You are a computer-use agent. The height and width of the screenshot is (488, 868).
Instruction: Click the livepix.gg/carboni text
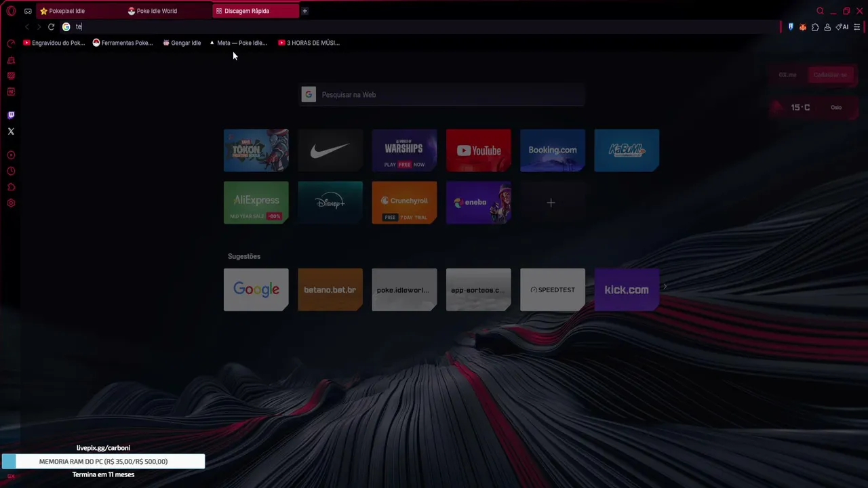[103, 448]
